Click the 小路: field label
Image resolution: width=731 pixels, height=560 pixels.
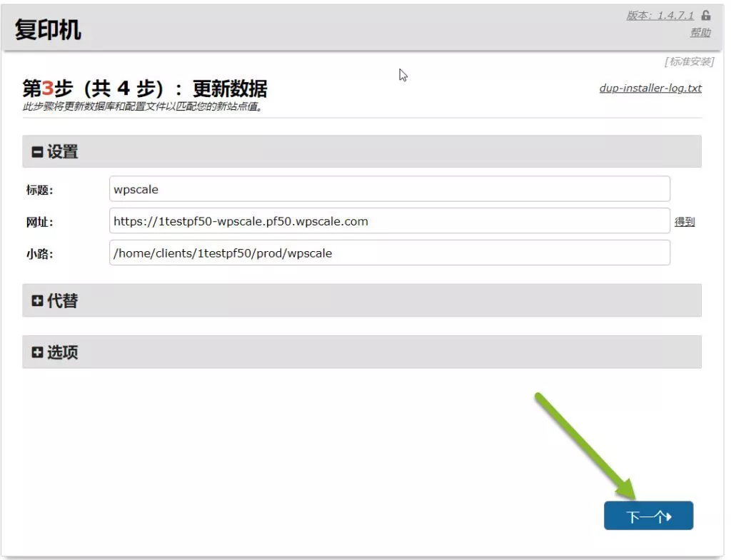tap(40, 254)
